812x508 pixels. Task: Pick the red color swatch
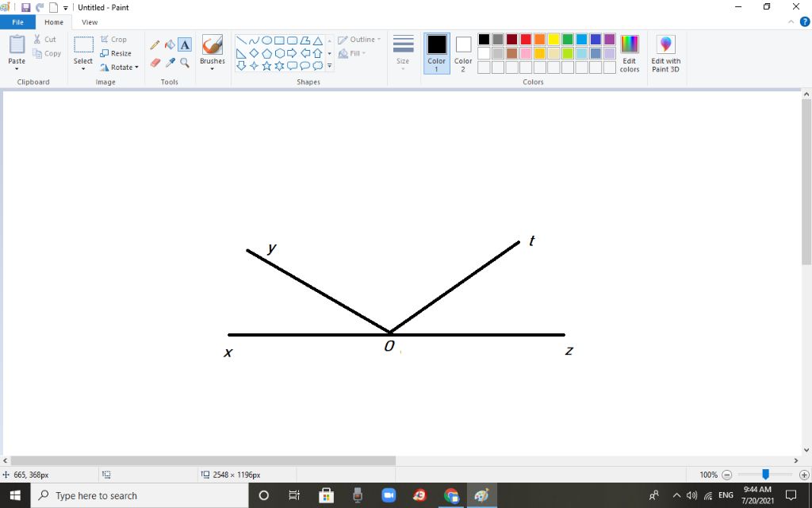coord(526,40)
